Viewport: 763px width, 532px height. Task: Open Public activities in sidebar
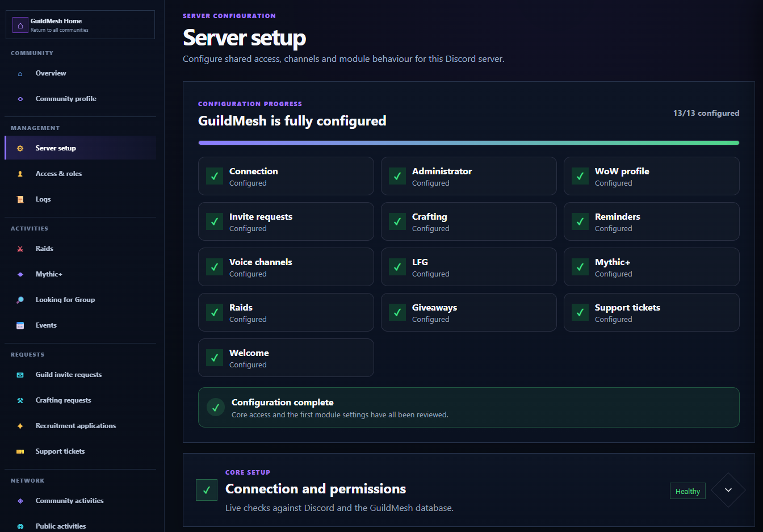tap(80, 526)
